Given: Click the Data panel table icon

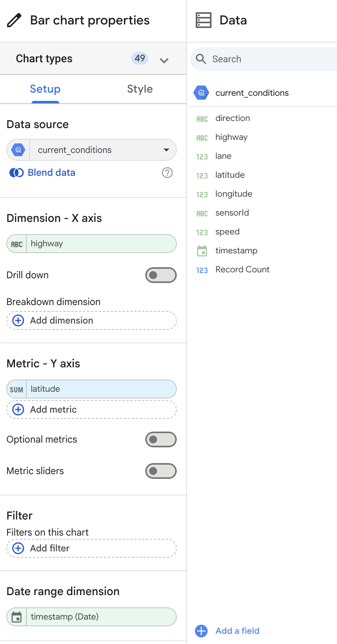Looking at the screenshot, I should tap(204, 20).
